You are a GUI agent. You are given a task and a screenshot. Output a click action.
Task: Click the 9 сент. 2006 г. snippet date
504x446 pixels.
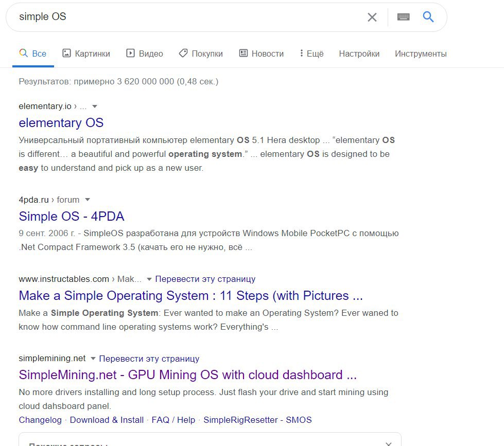point(47,233)
